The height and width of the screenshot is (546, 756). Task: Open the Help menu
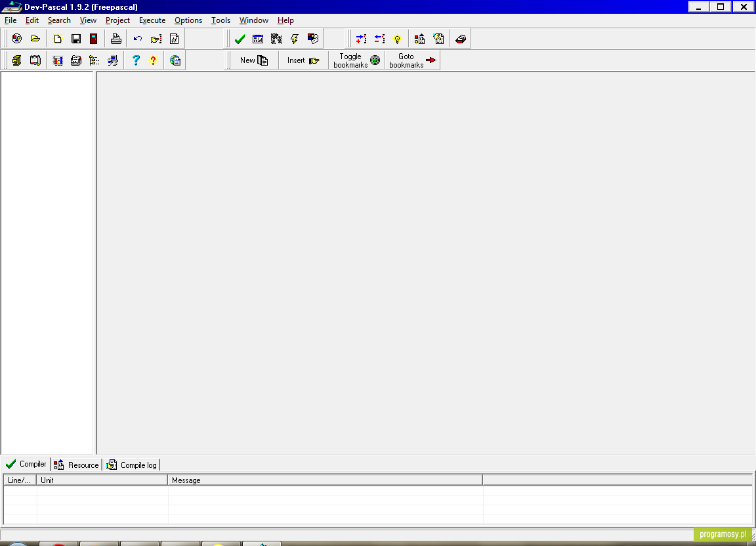285,20
